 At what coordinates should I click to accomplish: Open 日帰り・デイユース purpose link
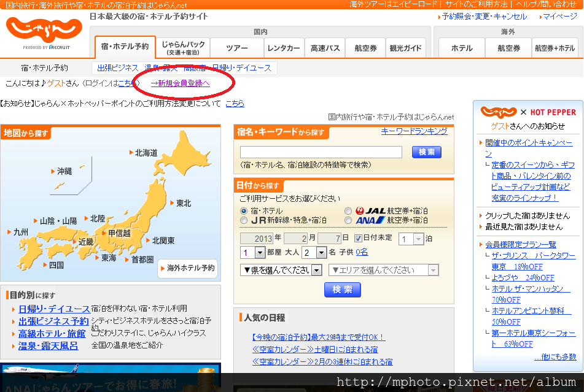point(55,309)
